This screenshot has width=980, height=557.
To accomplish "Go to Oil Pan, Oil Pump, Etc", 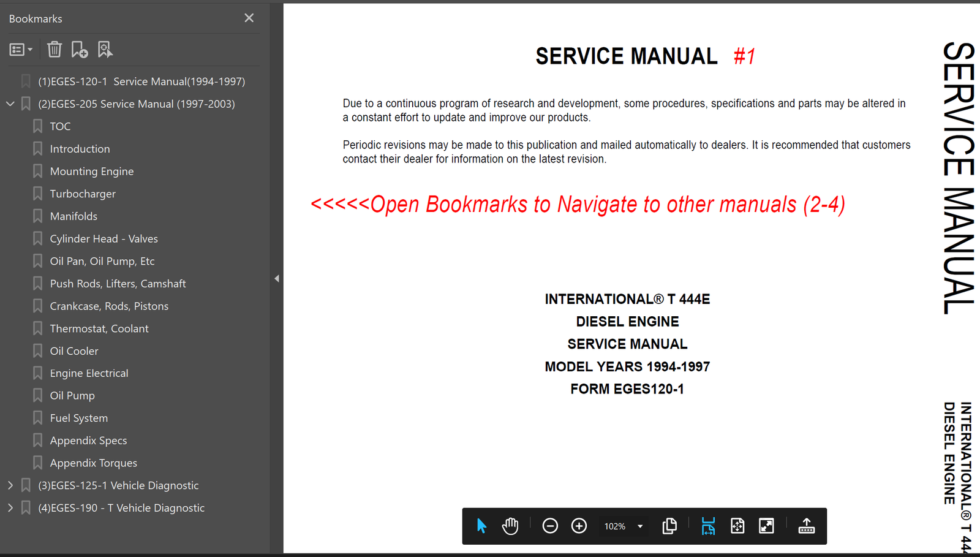I will (x=102, y=261).
